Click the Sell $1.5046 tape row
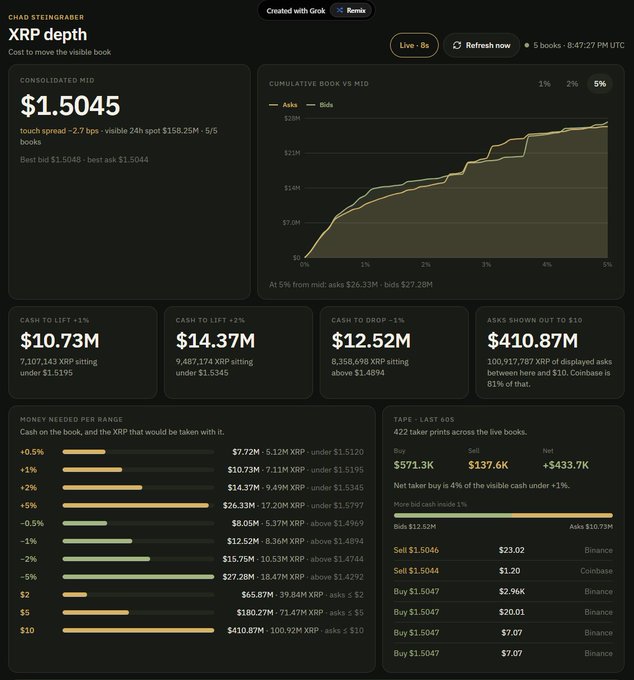 pos(503,550)
